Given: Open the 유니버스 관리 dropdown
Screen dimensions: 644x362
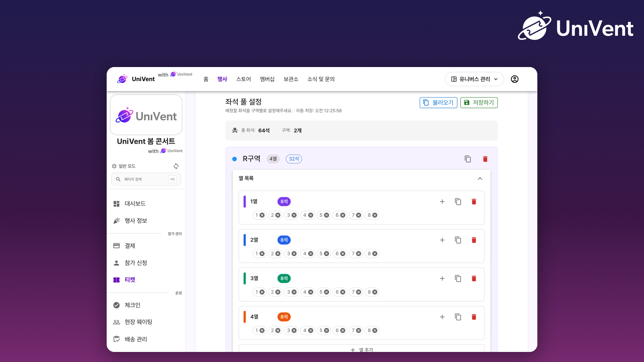Looking at the screenshot, I should [x=474, y=79].
